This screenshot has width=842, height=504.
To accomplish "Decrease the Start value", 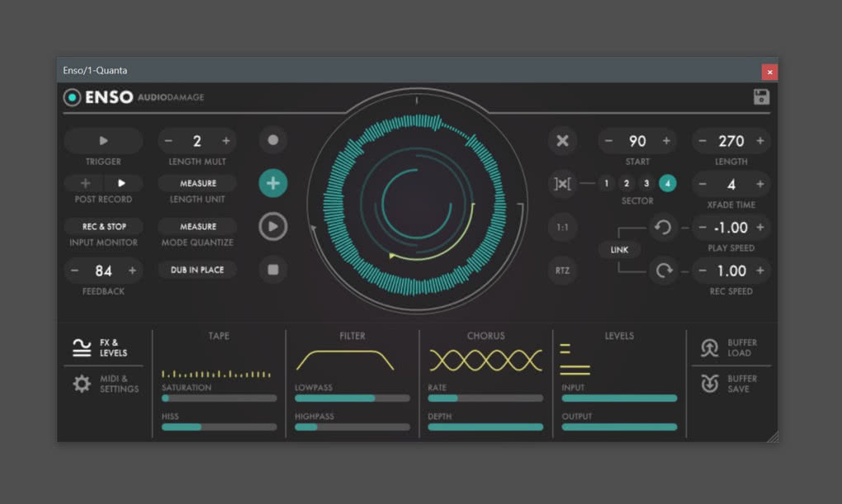I will coord(608,140).
